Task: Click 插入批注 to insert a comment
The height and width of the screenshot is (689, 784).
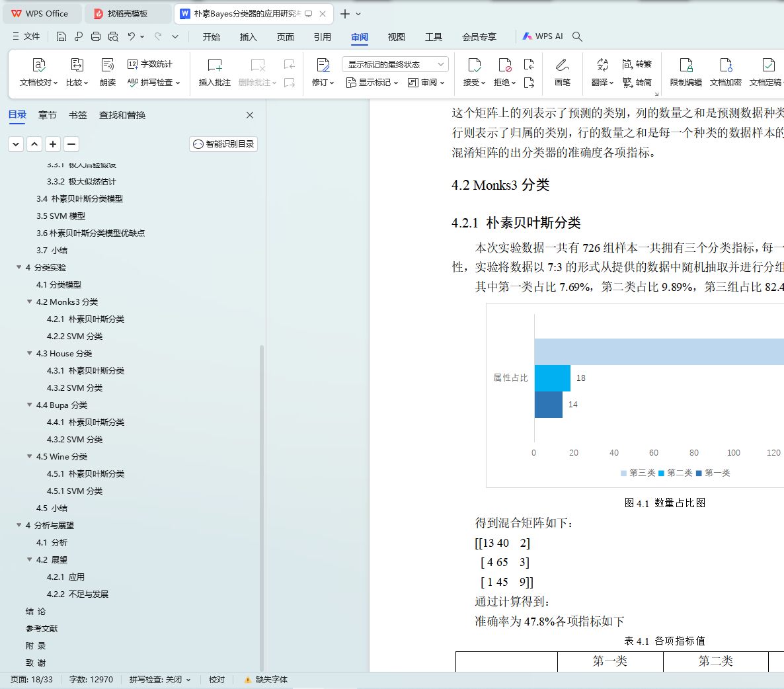Action: tap(214, 72)
